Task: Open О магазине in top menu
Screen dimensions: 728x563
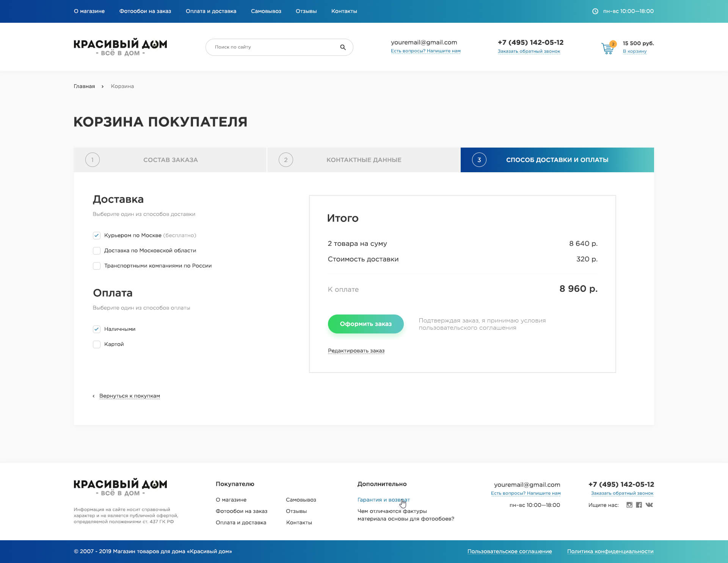Action: 89,11
